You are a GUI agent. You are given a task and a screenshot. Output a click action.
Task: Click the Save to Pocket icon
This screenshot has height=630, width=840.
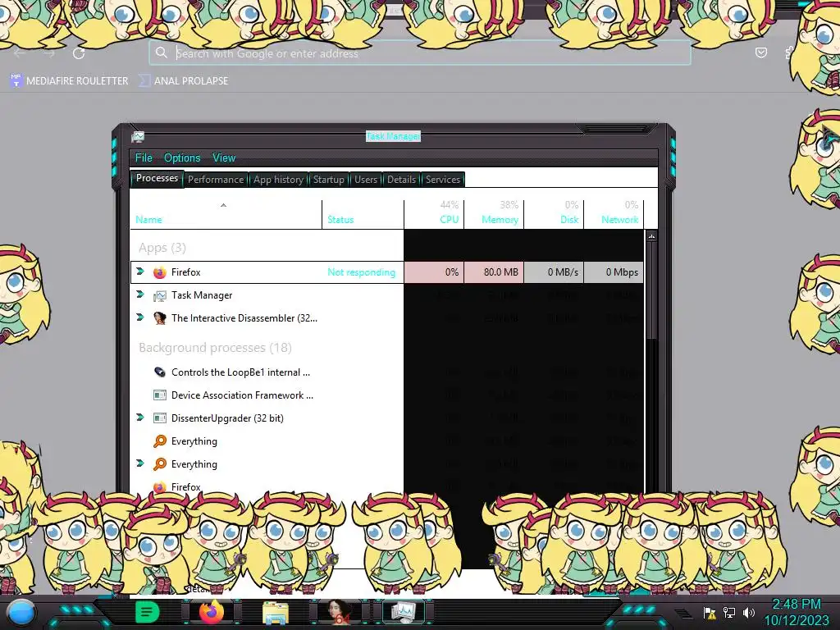(760, 52)
